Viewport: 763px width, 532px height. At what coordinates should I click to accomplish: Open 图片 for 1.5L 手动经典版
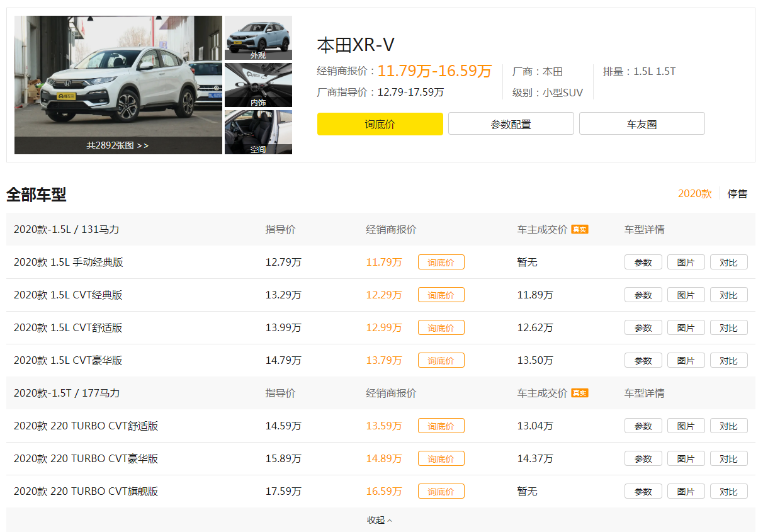pos(686,262)
